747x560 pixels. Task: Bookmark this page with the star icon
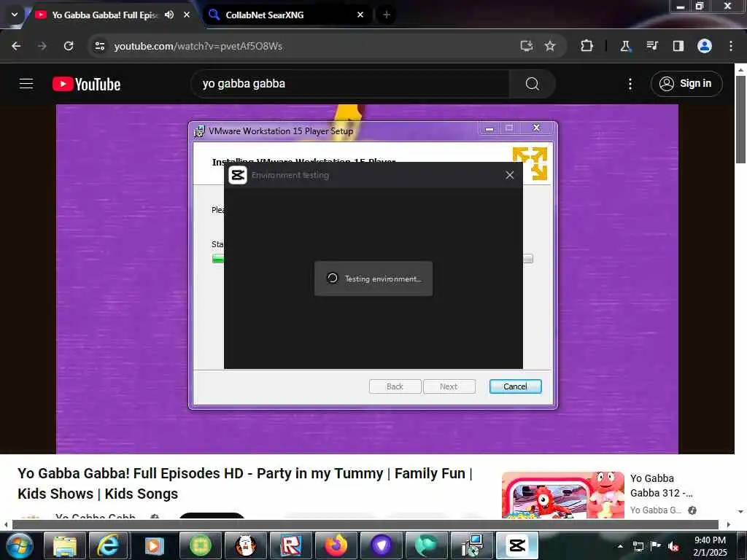point(550,46)
